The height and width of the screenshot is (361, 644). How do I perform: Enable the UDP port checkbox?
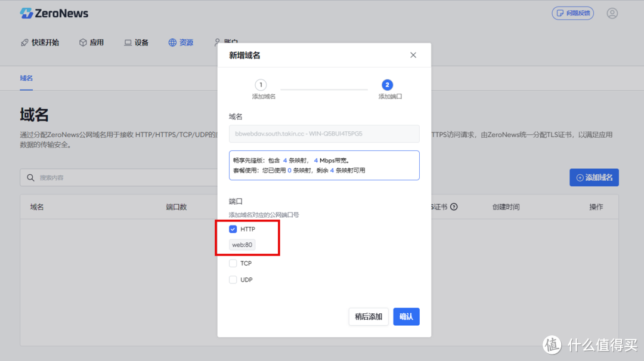tap(233, 280)
